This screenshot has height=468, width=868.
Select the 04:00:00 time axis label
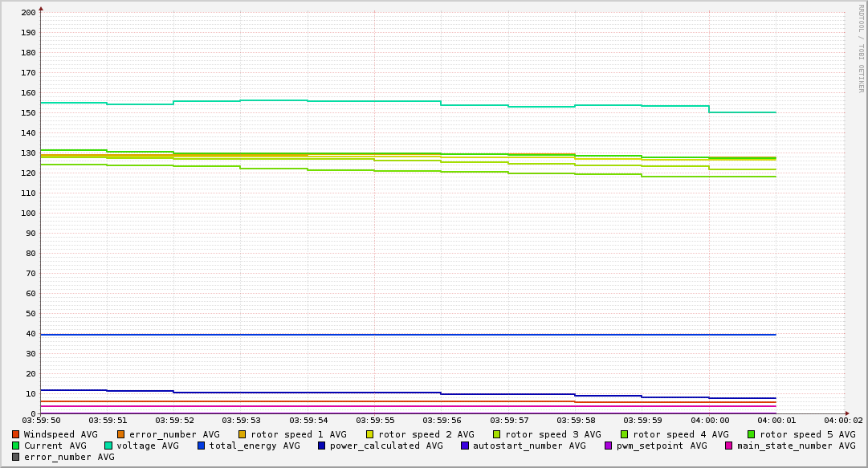pos(710,420)
